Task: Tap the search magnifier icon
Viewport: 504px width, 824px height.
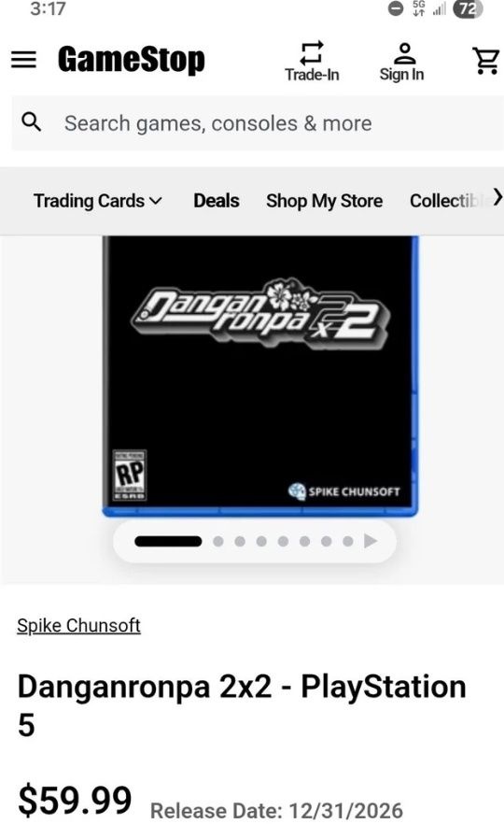Action: coord(32,121)
